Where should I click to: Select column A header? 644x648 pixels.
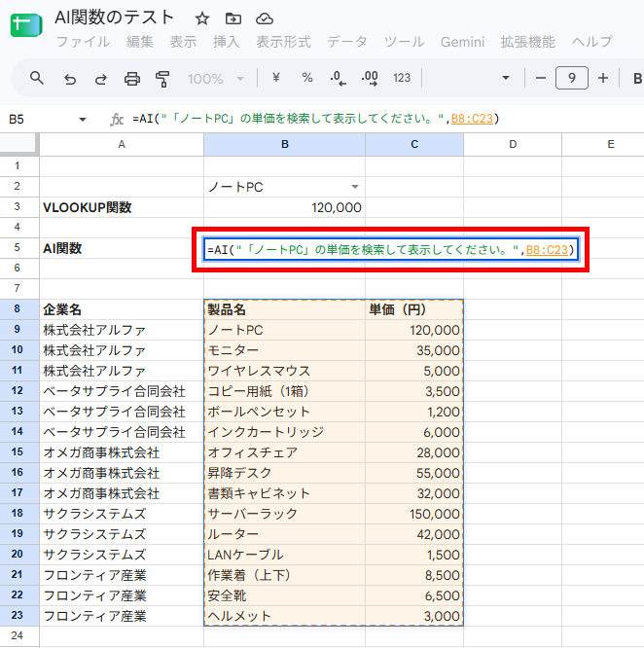(122, 144)
